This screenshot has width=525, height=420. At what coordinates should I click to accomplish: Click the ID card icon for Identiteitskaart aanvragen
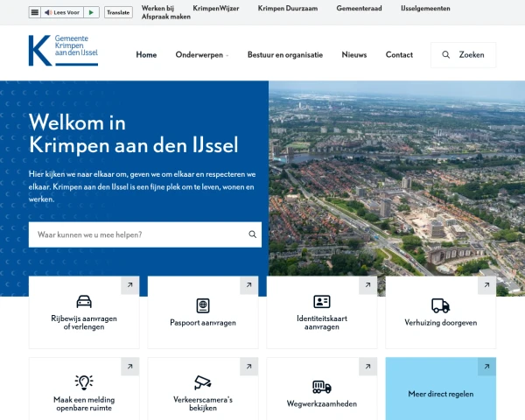point(322,302)
